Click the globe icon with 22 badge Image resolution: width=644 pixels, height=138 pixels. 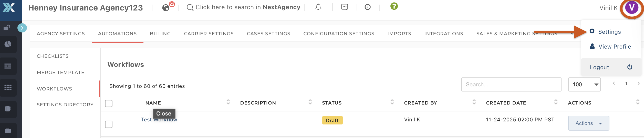pyautogui.click(x=166, y=8)
